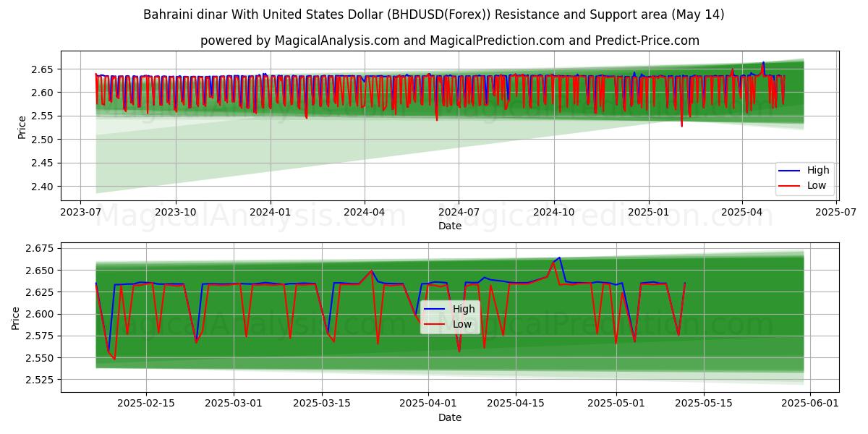Click top chart x-axis label 2024-04
Image resolution: width=868 pixels, height=434 pixels.
point(364,213)
